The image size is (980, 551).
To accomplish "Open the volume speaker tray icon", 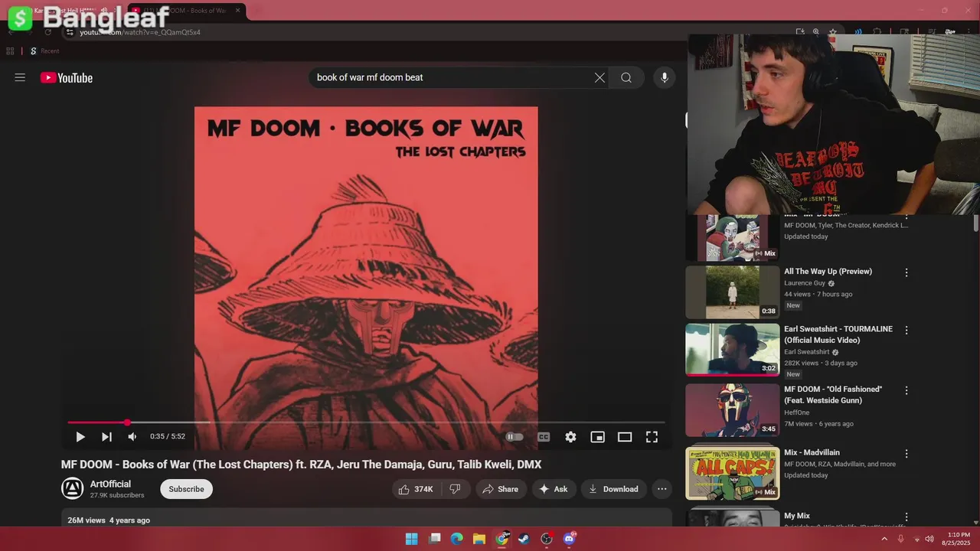I will [929, 539].
